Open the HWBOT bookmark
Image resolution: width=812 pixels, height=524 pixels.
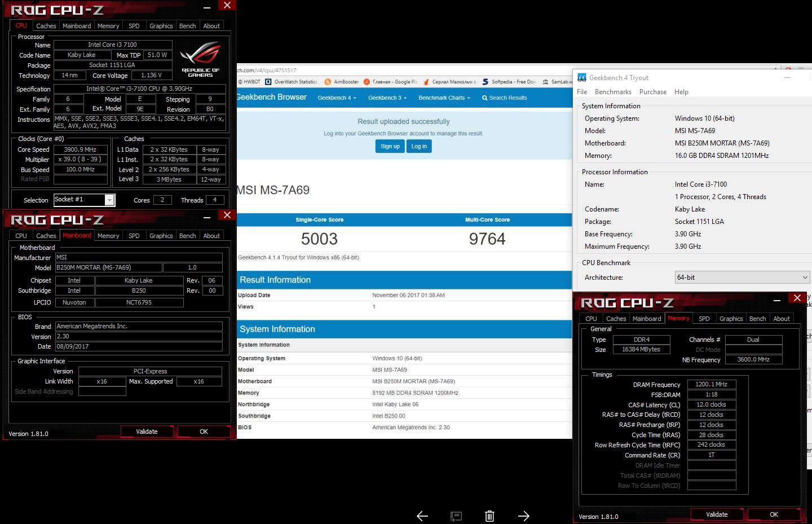[x=249, y=82]
